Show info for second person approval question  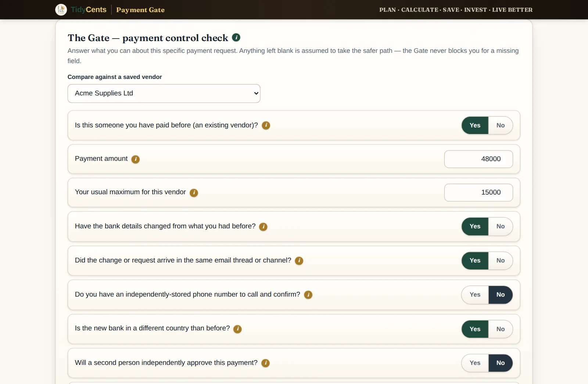[x=266, y=363]
